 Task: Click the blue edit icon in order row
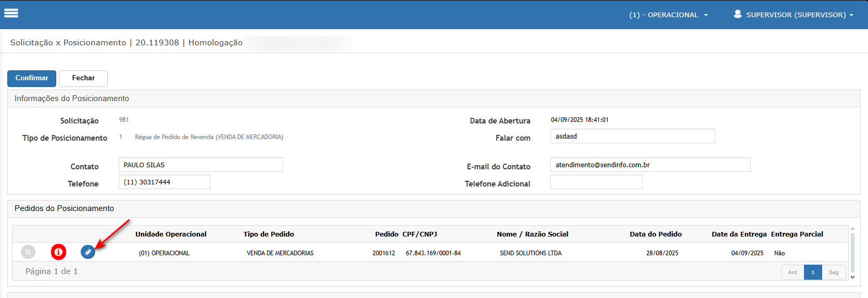coord(88,252)
